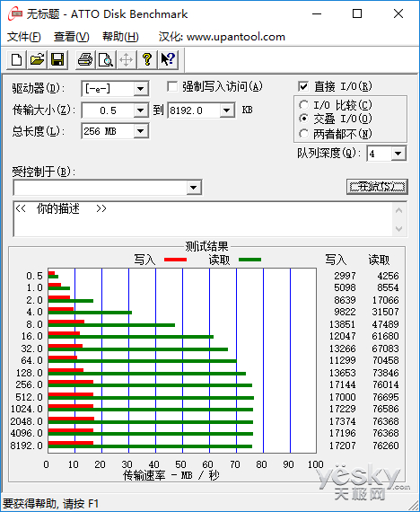Screen dimensions: 420x512
Task: Click the status bar text 要获得帮助, 请按 F1
Action: tap(50, 503)
